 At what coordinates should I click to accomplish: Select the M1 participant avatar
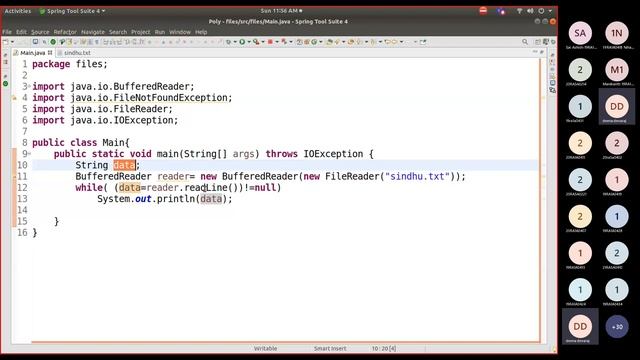pyautogui.click(x=617, y=70)
